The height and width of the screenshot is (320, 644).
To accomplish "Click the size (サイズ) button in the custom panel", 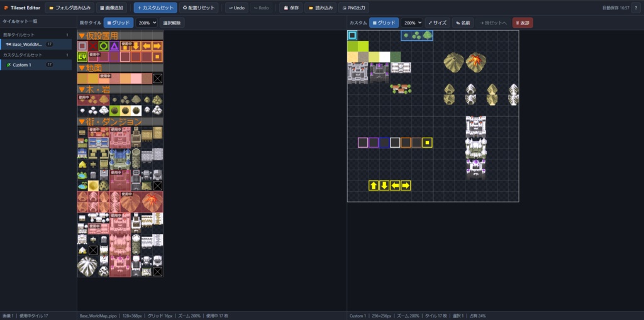I will (438, 23).
